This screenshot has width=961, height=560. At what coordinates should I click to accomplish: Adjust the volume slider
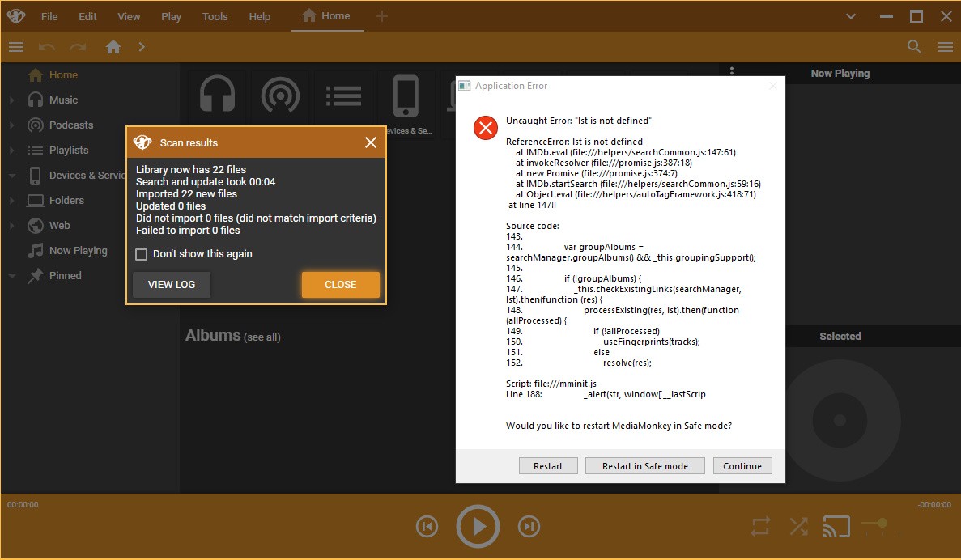tap(882, 524)
